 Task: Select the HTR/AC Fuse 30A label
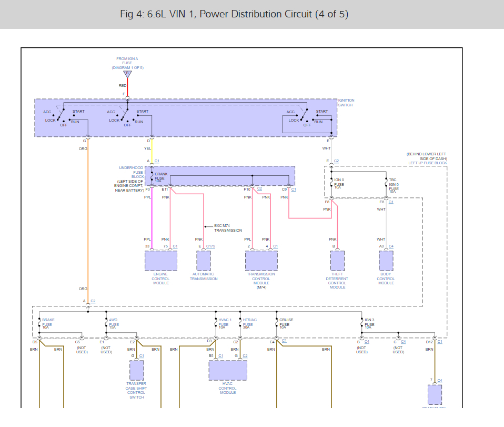249,323
